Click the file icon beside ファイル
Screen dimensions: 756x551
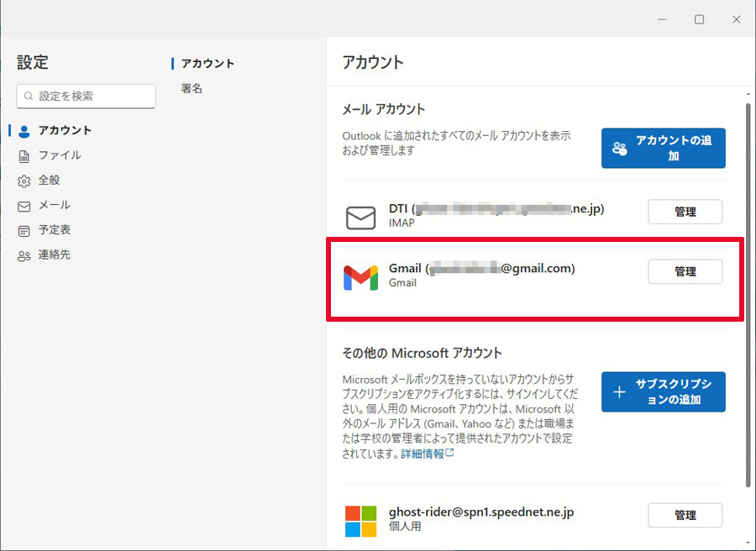point(24,156)
